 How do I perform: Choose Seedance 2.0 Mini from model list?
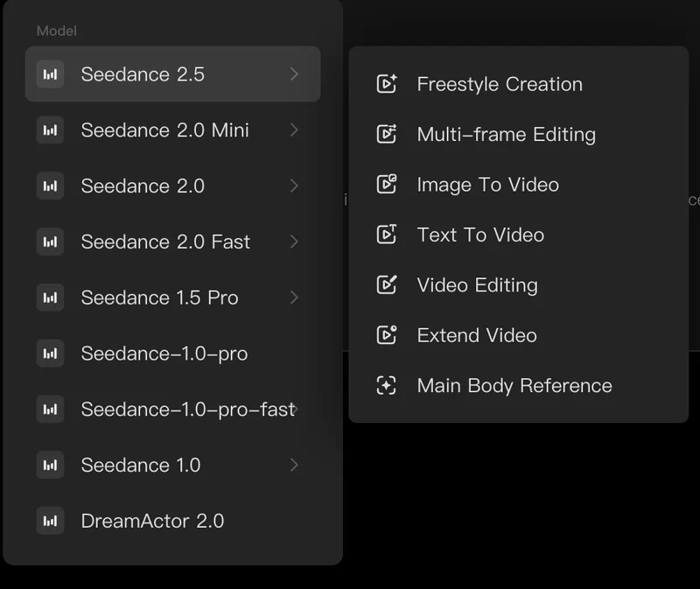[172, 130]
